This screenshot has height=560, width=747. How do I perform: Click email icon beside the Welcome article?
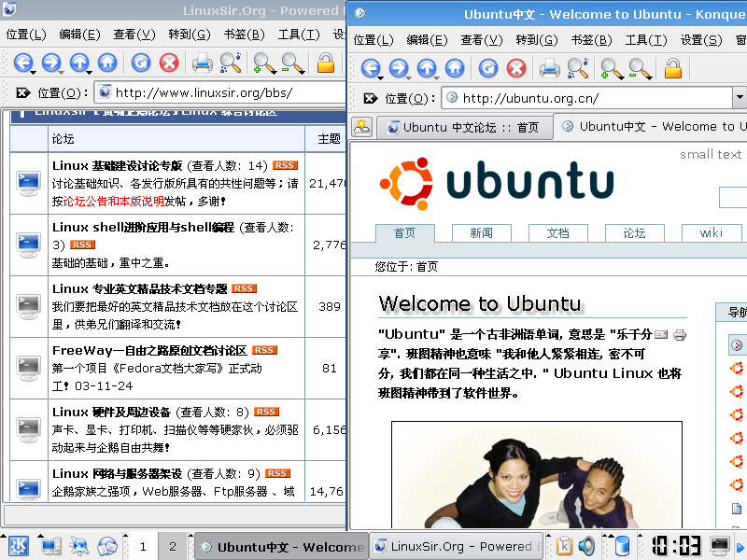661,335
